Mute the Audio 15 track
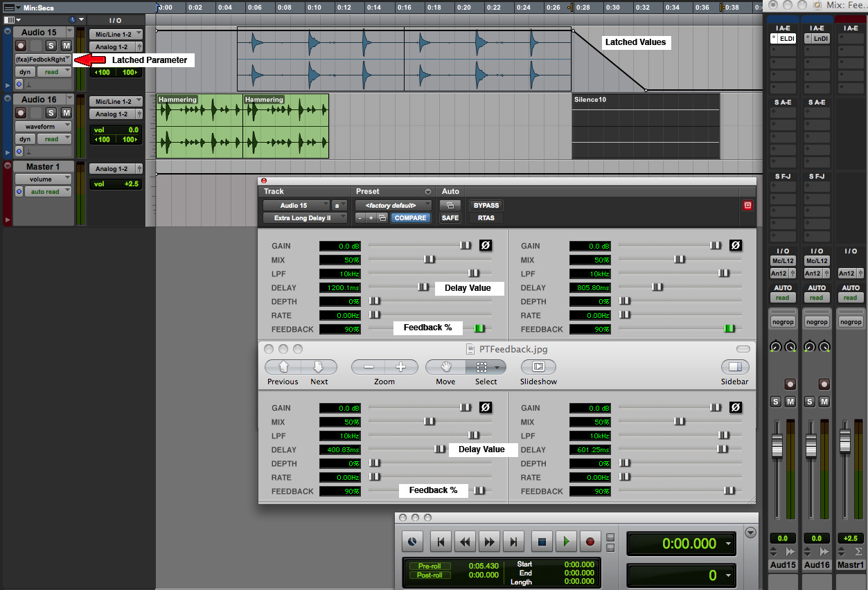Image resolution: width=868 pixels, height=590 pixels. tap(66, 46)
